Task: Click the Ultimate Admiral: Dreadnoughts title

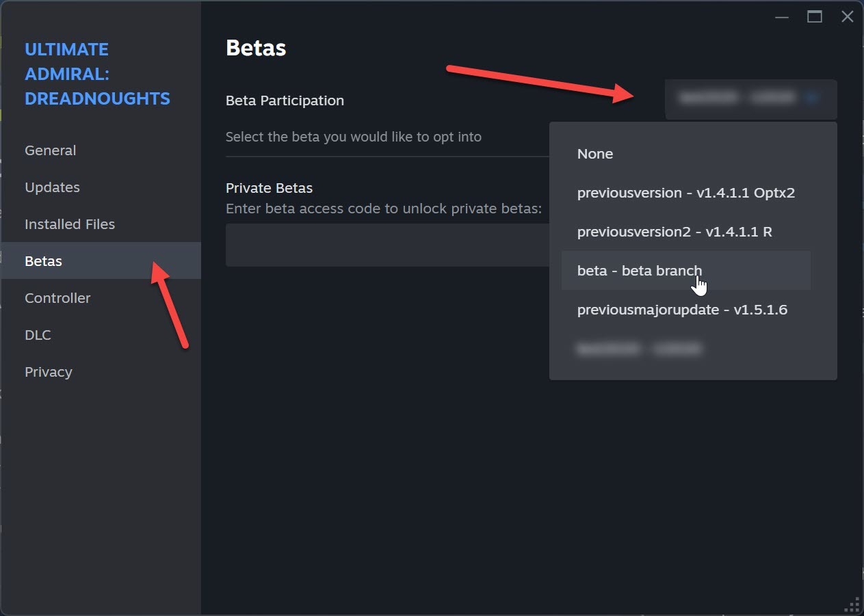Action: (x=97, y=74)
